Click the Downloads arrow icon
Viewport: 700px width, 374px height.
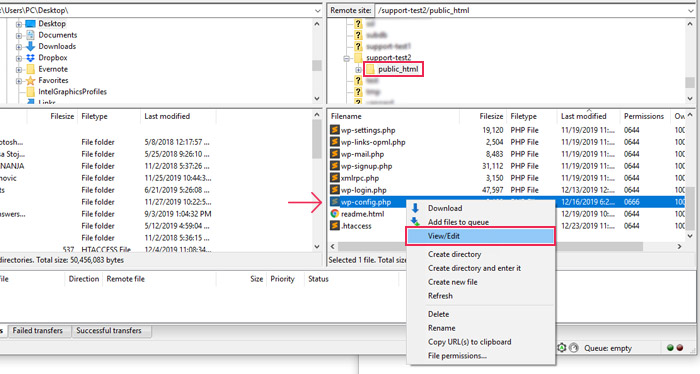click(x=30, y=46)
